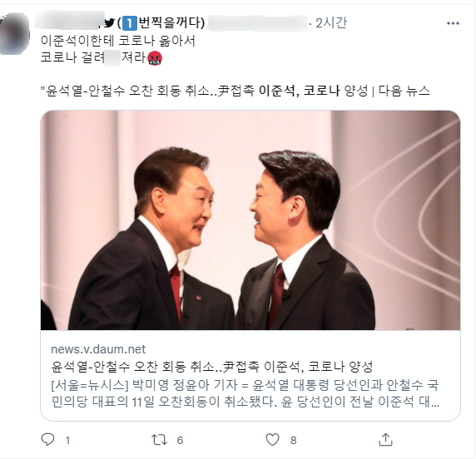Image resolution: width=476 pixels, height=459 pixels.
Task: Click the angry red face emoji
Action: click(x=155, y=58)
